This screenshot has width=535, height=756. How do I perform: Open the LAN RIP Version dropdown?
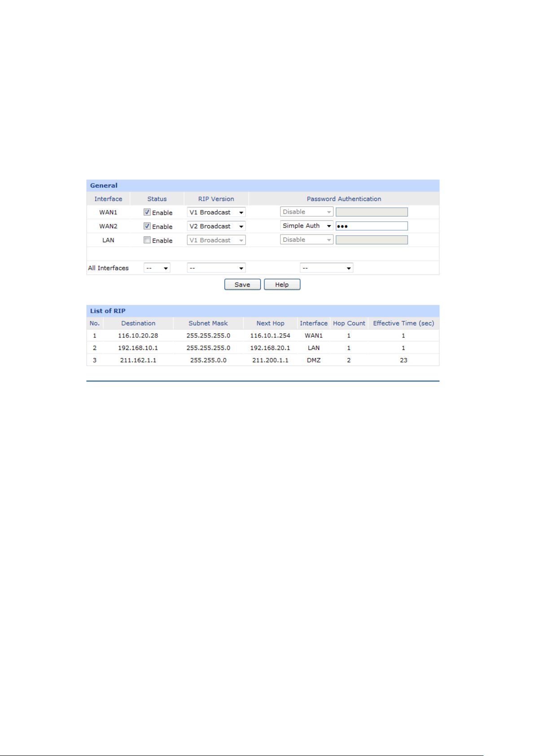tap(216, 240)
